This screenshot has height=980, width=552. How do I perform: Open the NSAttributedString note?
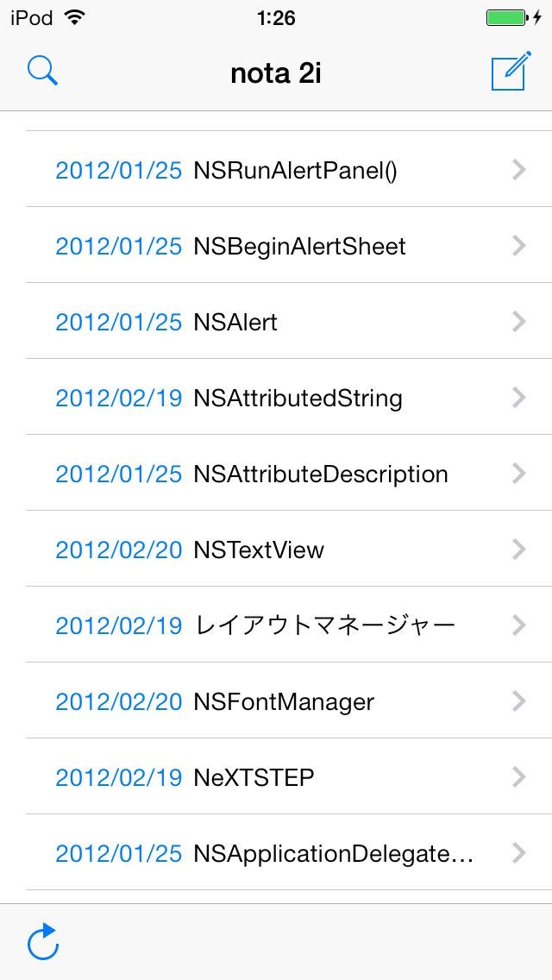(298, 398)
